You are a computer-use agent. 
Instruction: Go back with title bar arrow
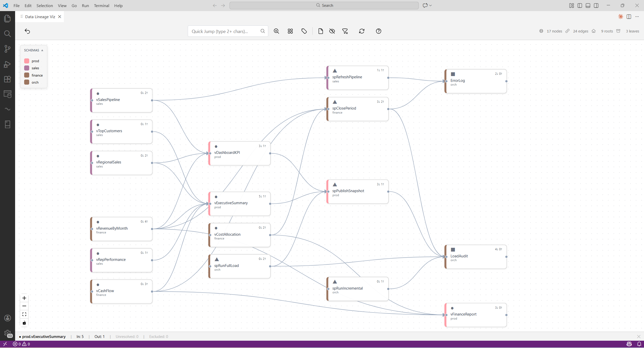tap(215, 6)
